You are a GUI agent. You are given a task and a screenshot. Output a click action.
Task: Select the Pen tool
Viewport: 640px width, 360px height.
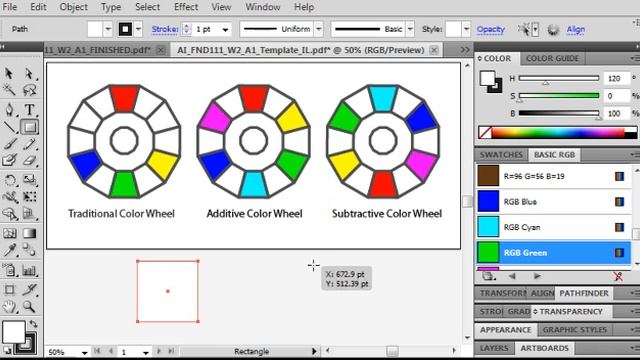click(9, 109)
